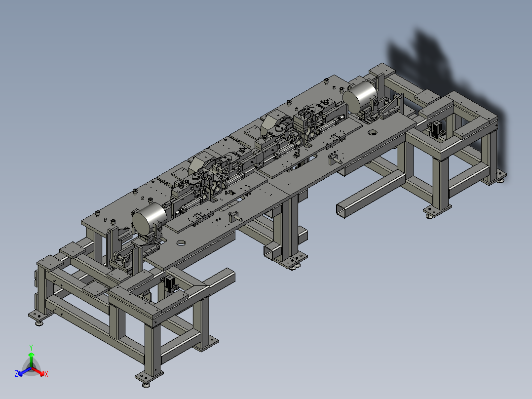532x399 pixels.
Task: Select the orientation triad's grey center origin
Action: [x=31, y=367]
